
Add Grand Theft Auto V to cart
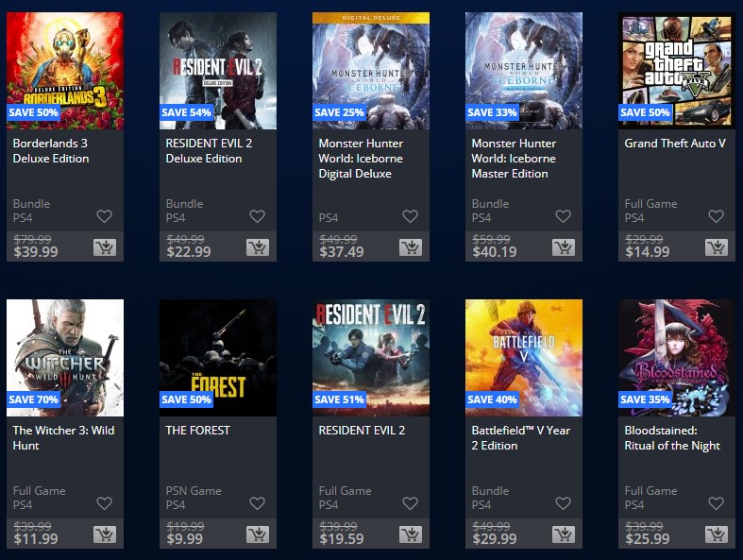[x=717, y=247]
